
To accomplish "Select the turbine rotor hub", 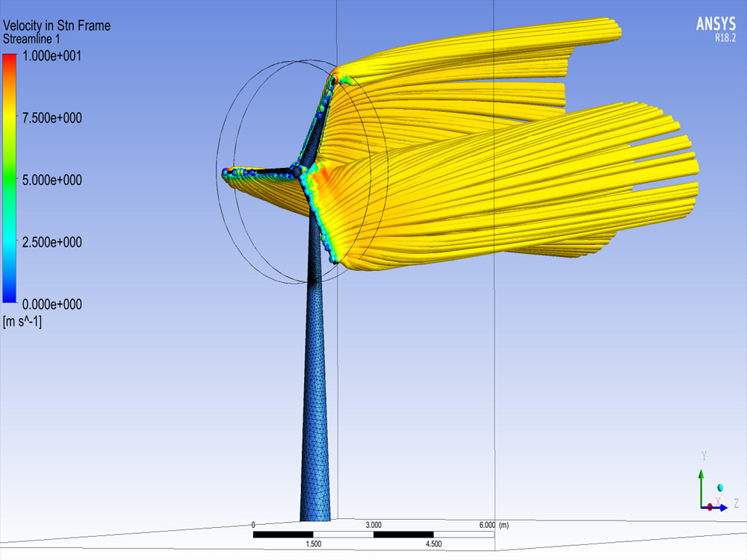I will (297, 171).
